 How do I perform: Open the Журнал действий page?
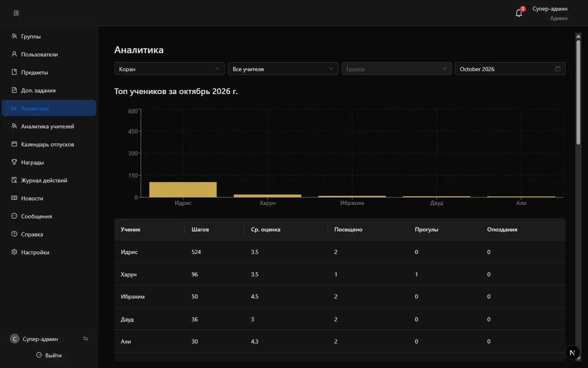49,180
